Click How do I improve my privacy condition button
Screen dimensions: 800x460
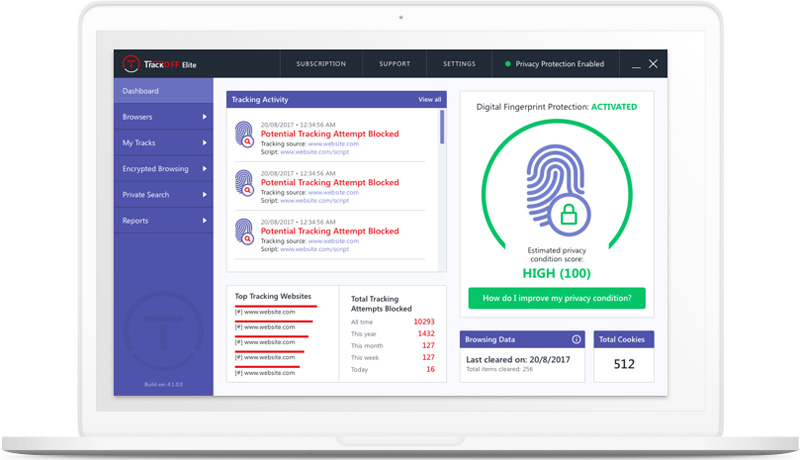tap(557, 298)
